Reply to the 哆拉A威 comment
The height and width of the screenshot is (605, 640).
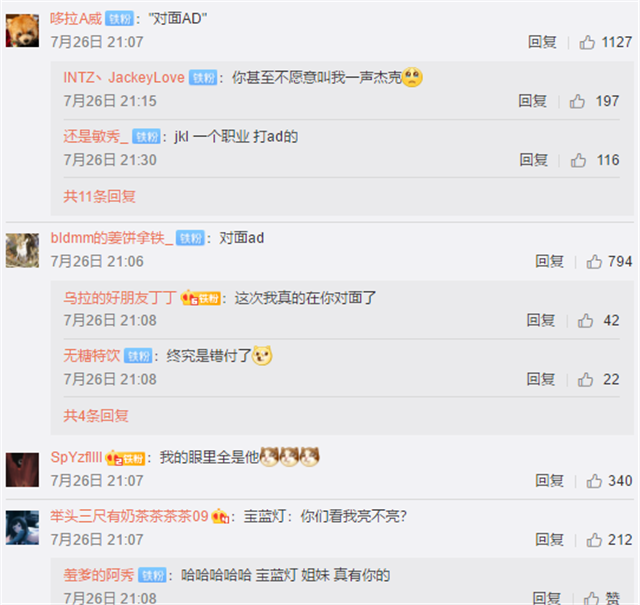pos(542,42)
